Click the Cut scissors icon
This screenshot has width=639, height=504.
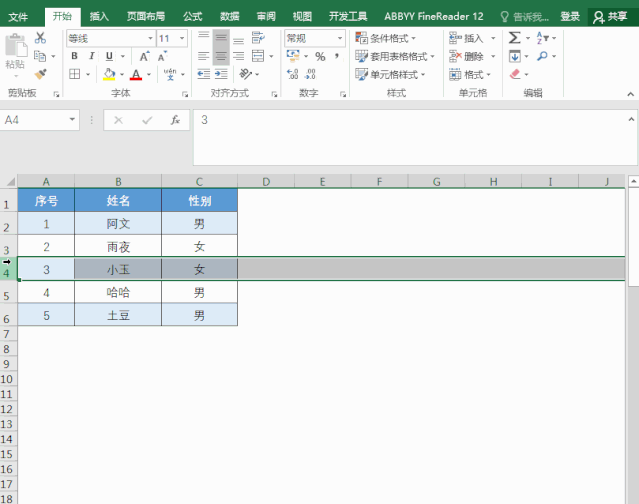point(40,38)
